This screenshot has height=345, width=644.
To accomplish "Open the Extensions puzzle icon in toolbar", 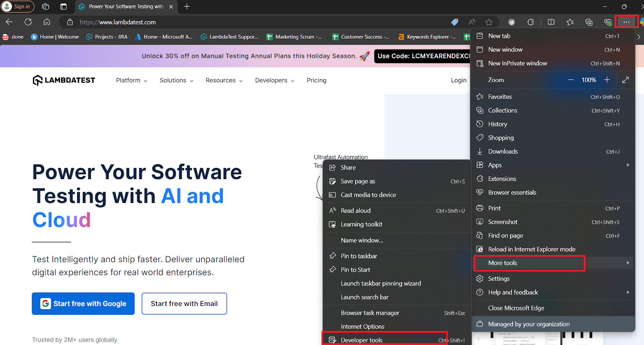I will (x=530, y=22).
